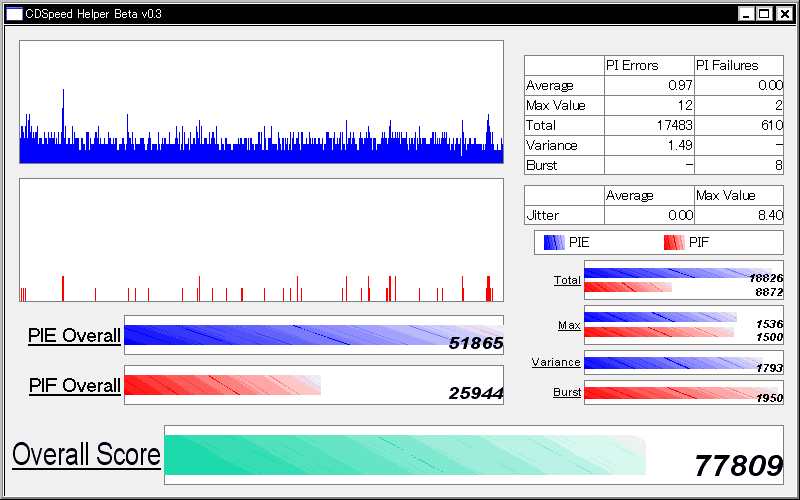Screen dimensions: 800x500
Task: Click the Total PIE score 18826
Action: pyautogui.click(x=766, y=278)
